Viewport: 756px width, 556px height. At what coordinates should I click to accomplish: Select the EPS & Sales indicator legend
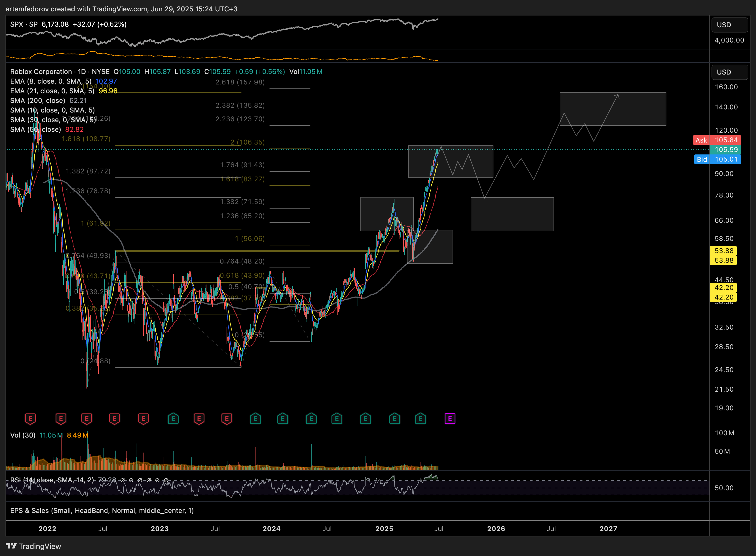click(x=102, y=511)
